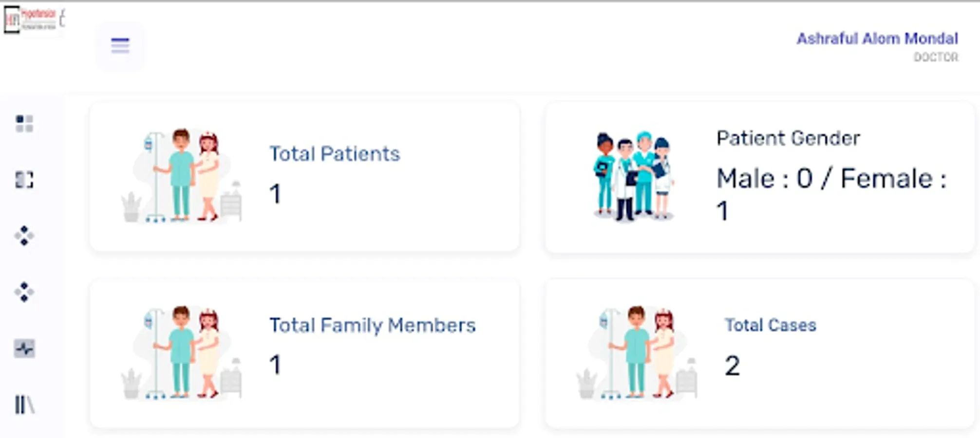Click the diamond icon above the pulse icon
Viewport: 980px width, 438px height.
coord(24,292)
